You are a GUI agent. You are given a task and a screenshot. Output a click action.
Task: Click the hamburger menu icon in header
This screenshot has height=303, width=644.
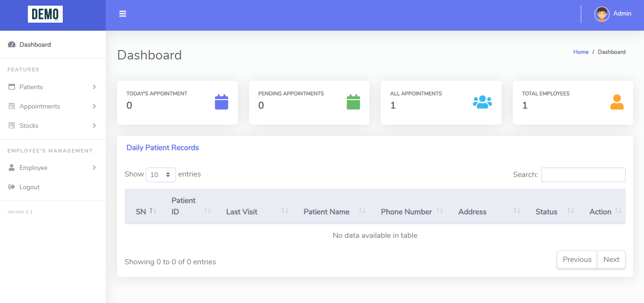pyautogui.click(x=123, y=14)
